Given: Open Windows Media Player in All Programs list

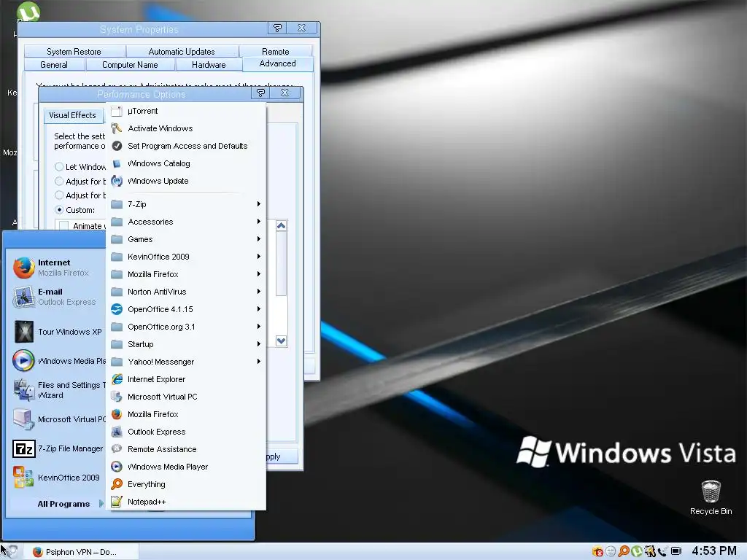Looking at the screenshot, I should [186, 467].
